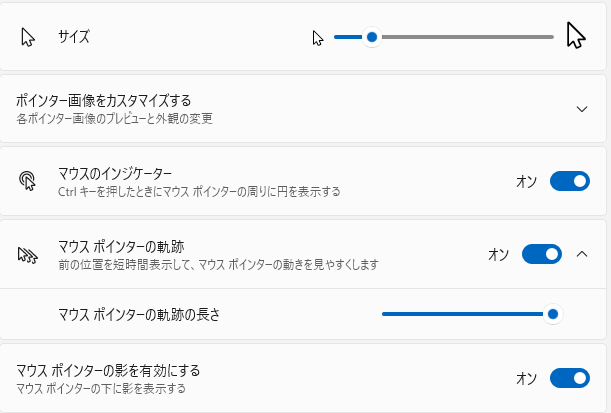Click the サイズ label
The height and width of the screenshot is (413, 611).
coord(74,38)
